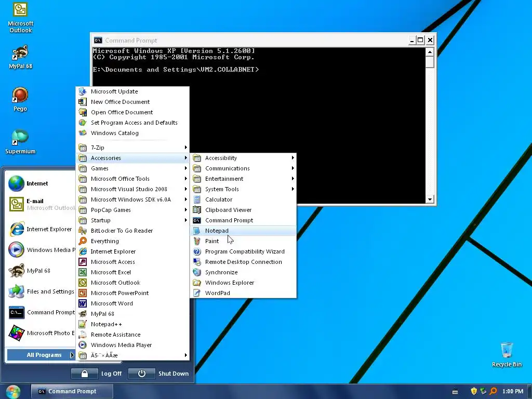The image size is (532, 399).
Task: Open the Recycle Bin icon
Action: point(507,354)
